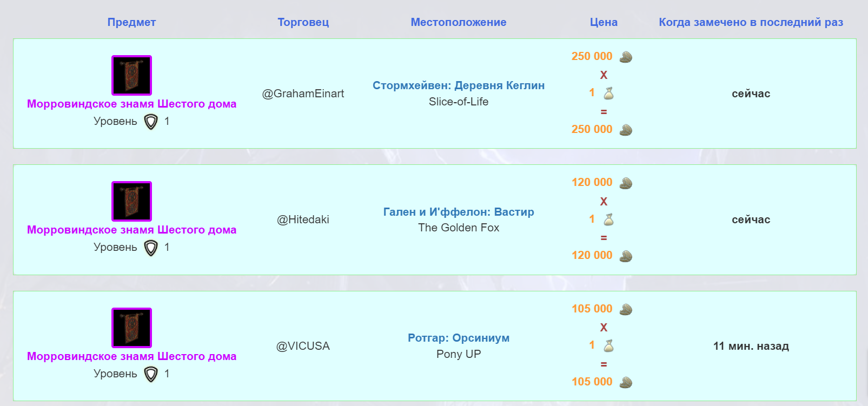The height and width of the screenshot is (406, 868).
Task: Sort by Когда замечено в последний раз
Action: click(x=751, y=22)
